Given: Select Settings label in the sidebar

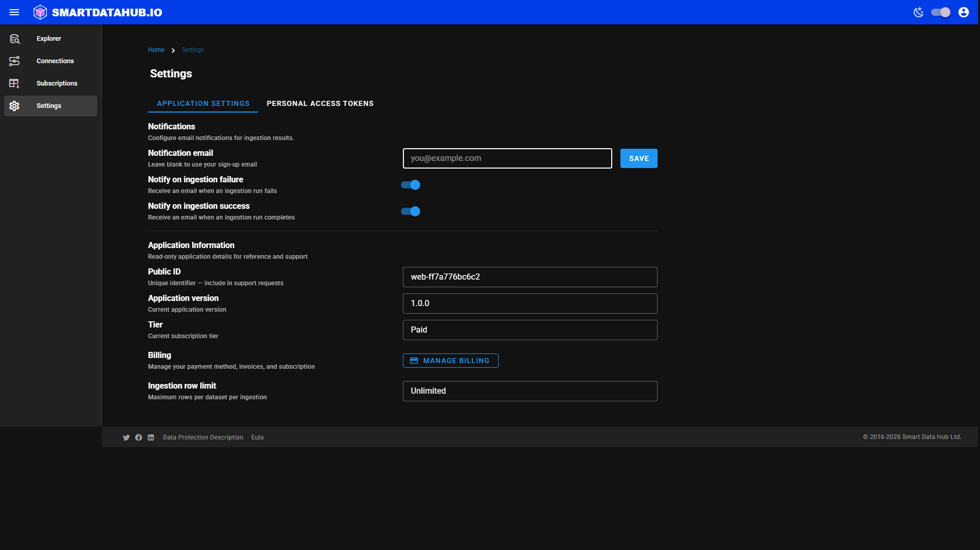Looking at the screenshot, I should pyautogui.click(x=49, y=106).
